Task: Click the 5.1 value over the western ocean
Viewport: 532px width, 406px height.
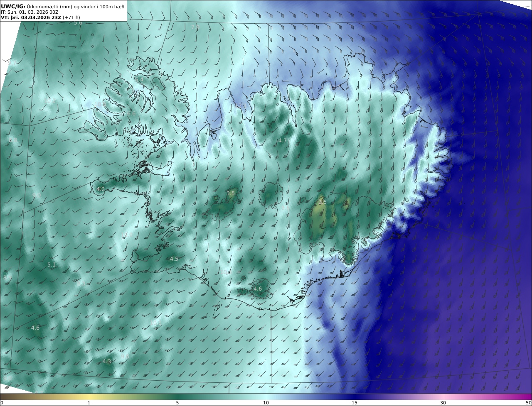Action: (52, 264)
